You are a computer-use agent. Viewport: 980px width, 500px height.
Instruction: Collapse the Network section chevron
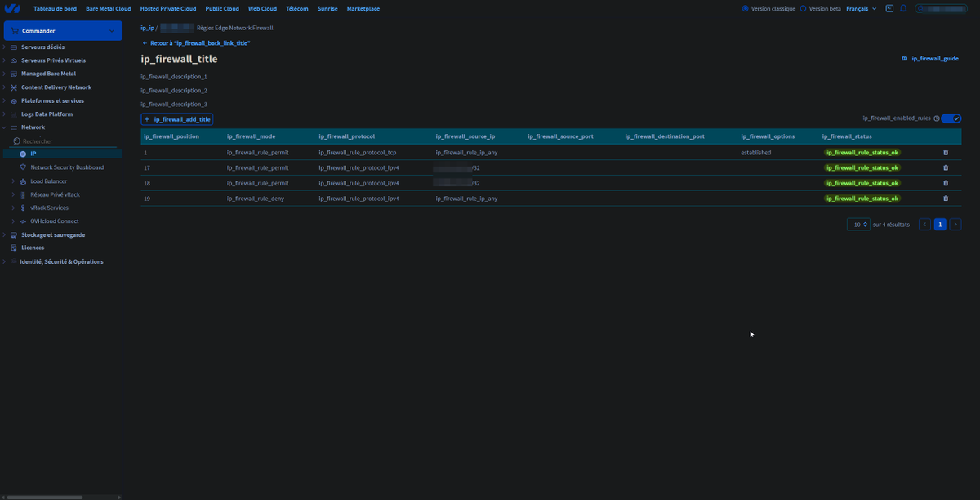(4, 127)
